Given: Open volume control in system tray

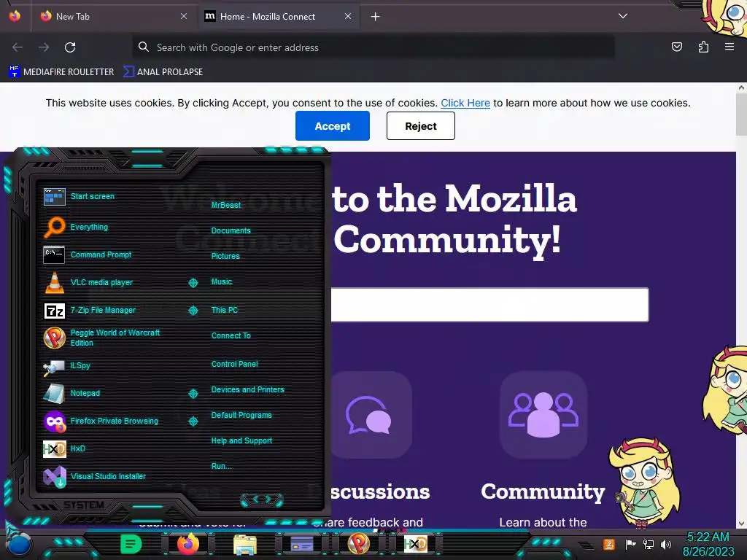Looking at the screenshot, I should click(x=666, y=544).
